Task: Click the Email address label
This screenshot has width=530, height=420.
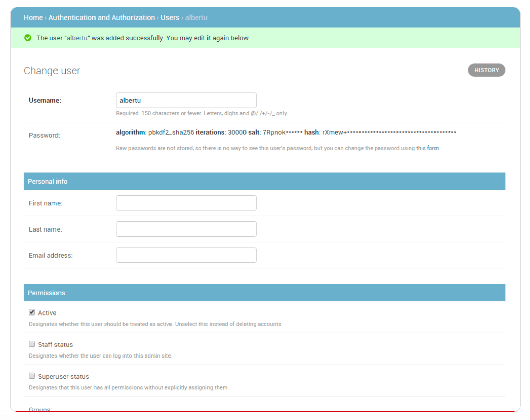Action: coord(50,256)
